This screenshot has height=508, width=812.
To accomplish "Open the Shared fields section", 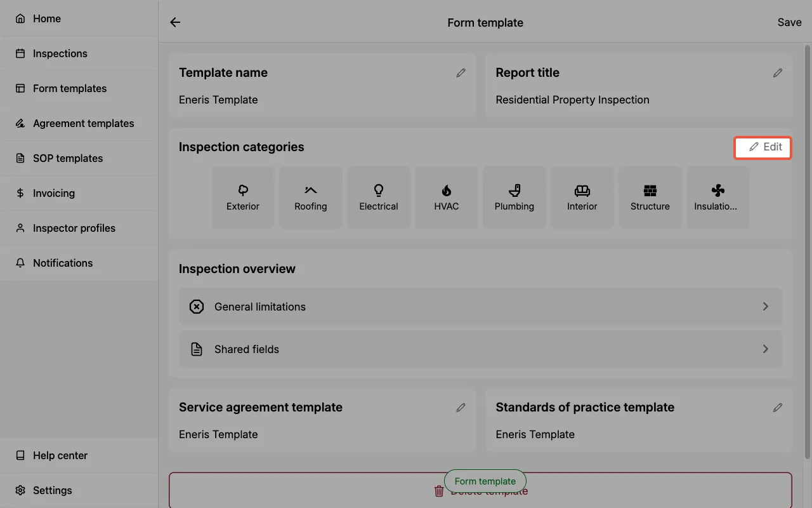I will click(480, 349).
